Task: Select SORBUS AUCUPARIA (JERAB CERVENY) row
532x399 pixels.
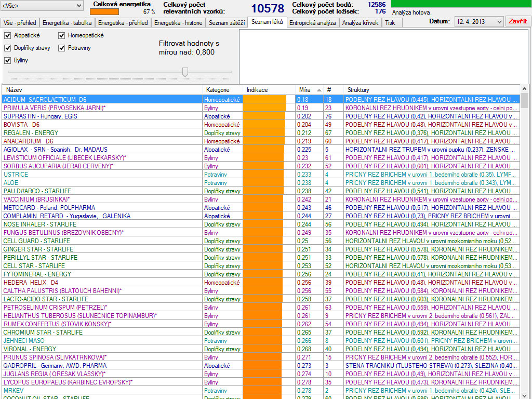Action: (x=261, y=166)
